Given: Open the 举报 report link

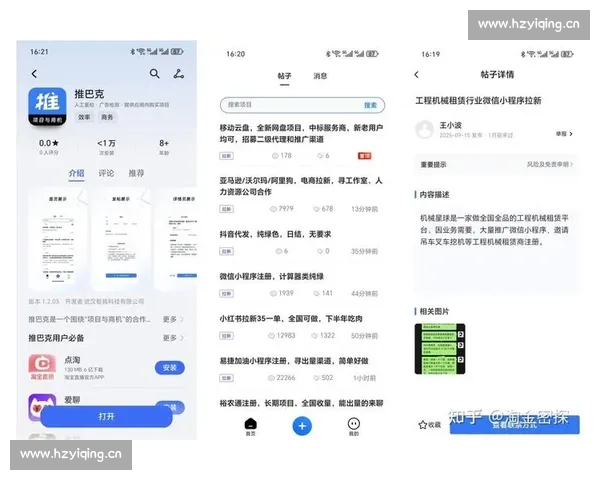Looking at the screenshot, I should (564, 134).
